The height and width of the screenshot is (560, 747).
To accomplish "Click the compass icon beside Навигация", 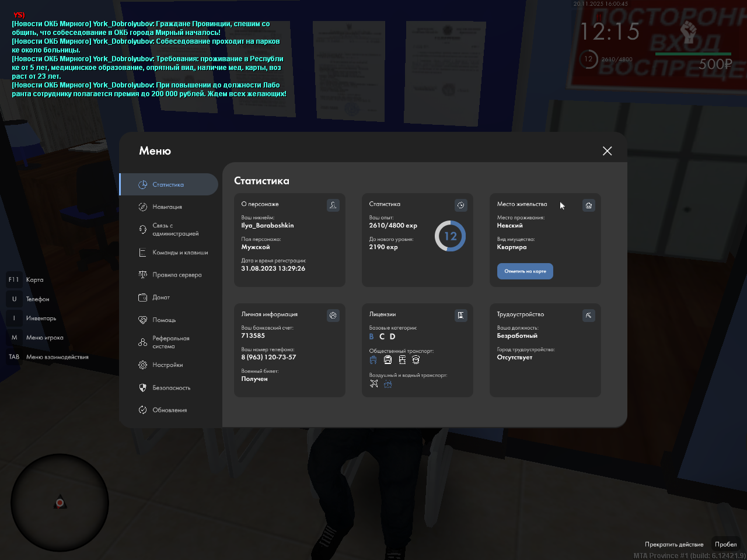I will (x=142, y=207).
